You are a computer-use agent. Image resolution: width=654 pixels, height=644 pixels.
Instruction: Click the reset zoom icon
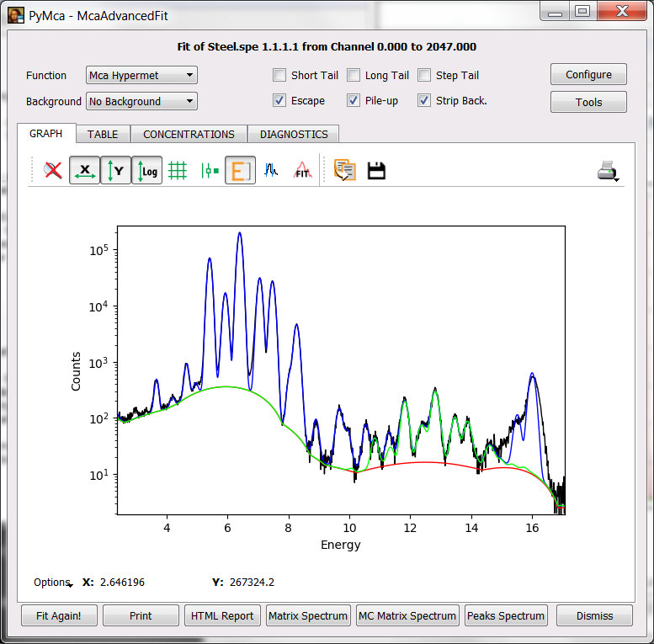54,170
